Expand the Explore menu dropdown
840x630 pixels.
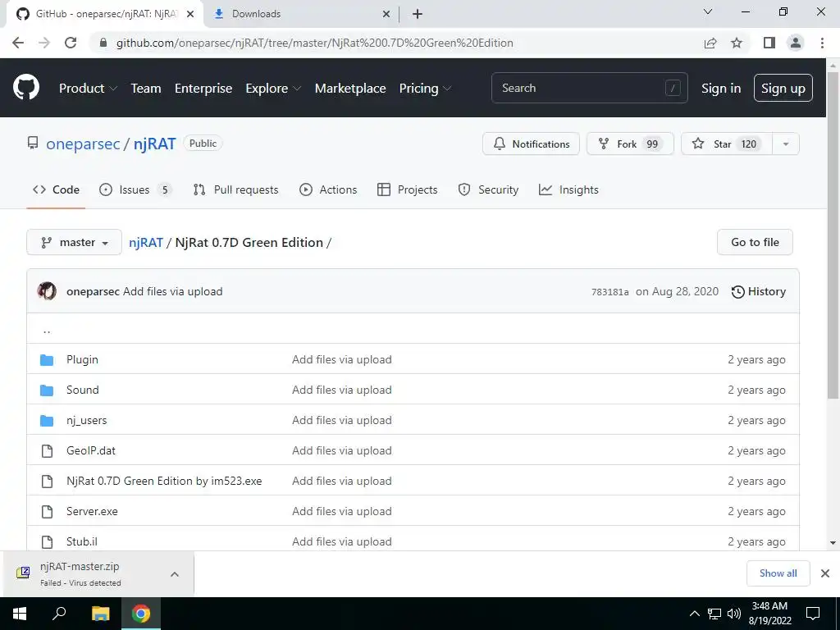click(x=273, y=89)
